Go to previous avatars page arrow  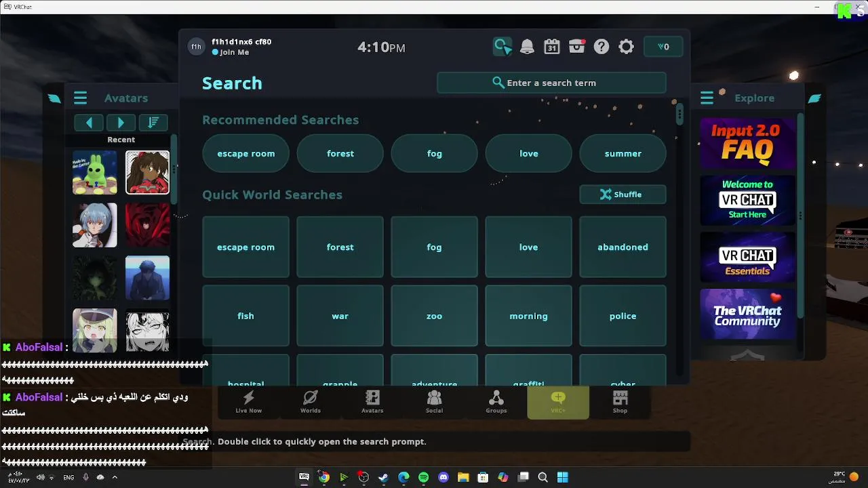point(89,123)
